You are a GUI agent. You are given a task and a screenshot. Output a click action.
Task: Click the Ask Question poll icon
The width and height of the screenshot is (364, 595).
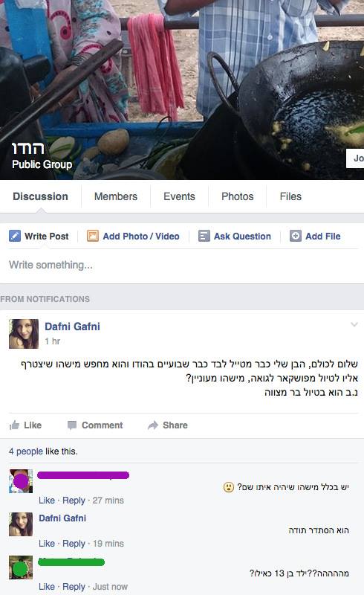pyautogui.click(x=204, y=236)
